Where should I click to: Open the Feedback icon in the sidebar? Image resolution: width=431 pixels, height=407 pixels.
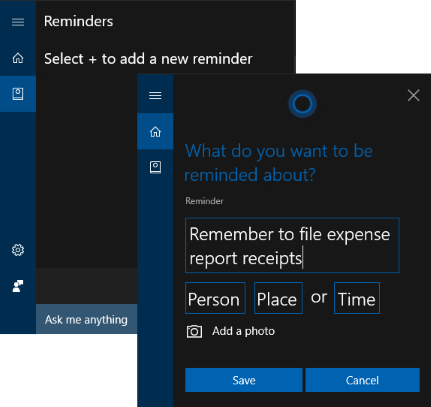click(x=18, y=286)
